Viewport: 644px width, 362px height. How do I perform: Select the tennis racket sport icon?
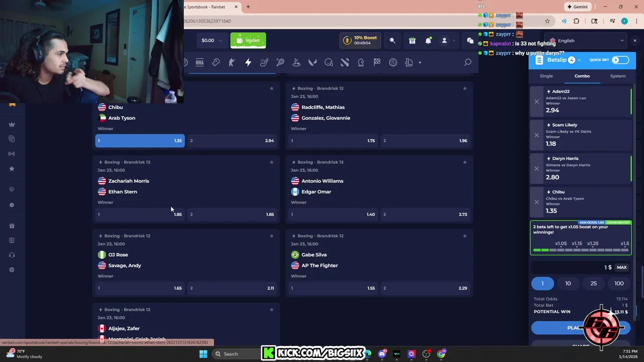click(280, 62)
